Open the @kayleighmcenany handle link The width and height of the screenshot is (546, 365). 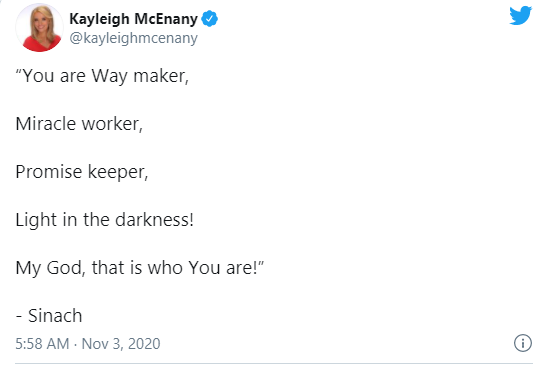133,38
